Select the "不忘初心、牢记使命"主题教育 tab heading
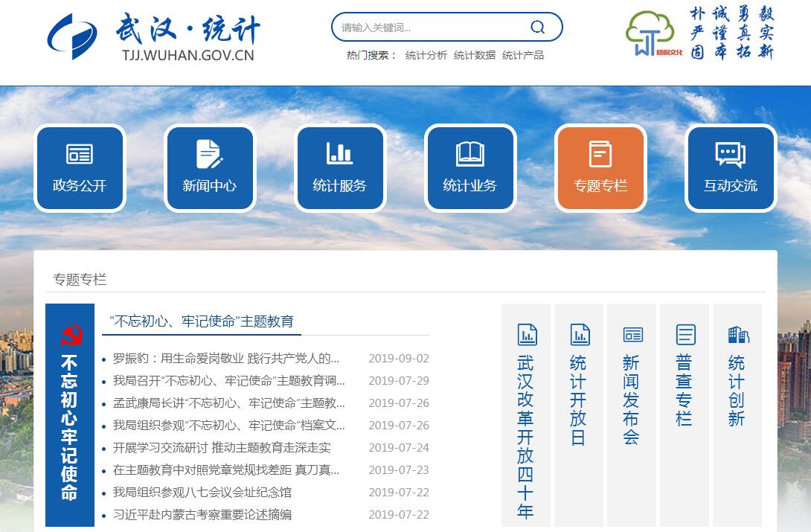Image resolution: width=811 pixels, height=532 pixels. coord(202,321)
